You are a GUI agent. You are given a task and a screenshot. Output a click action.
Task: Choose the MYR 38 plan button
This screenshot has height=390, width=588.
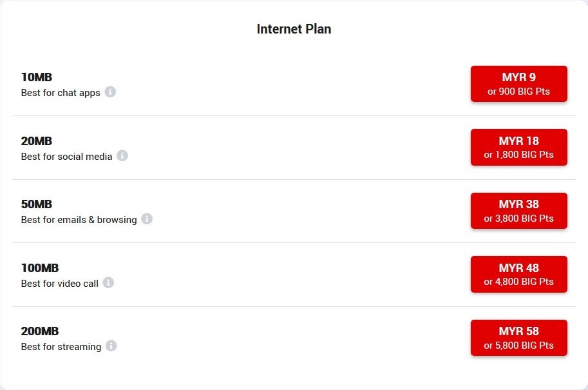(x=518, y=211)
